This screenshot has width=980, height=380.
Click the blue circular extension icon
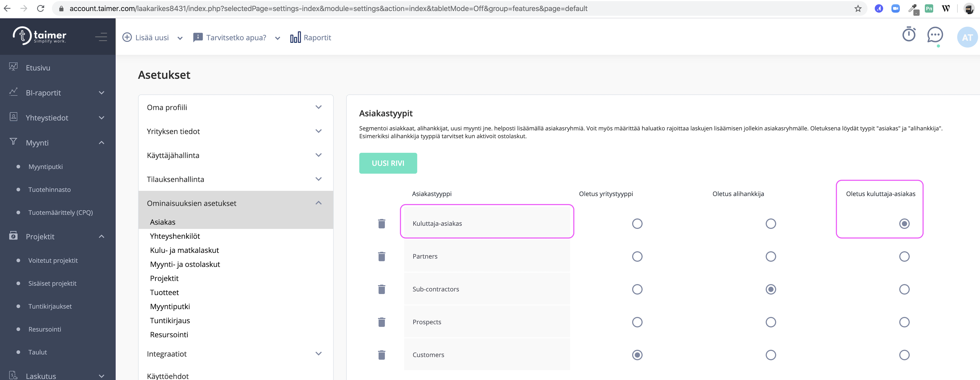(878, 8)
